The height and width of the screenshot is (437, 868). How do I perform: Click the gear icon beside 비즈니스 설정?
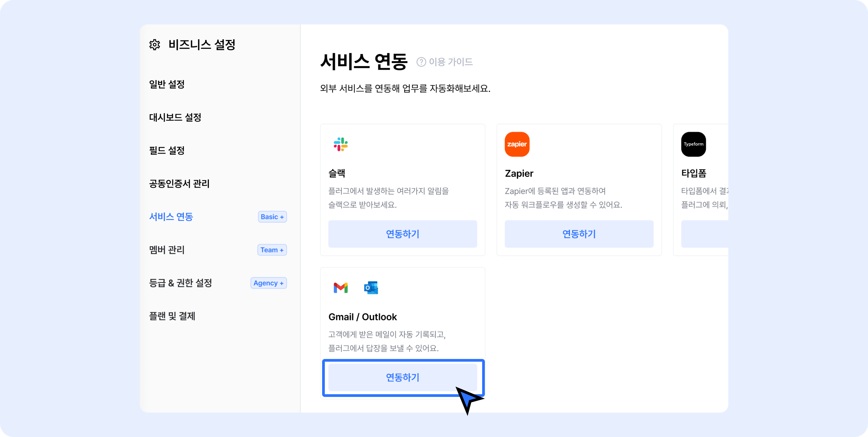tap(155, 44)
